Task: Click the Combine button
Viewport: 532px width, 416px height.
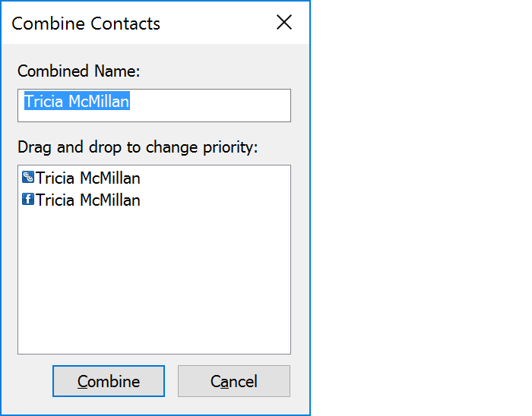Action: [109, 381]
